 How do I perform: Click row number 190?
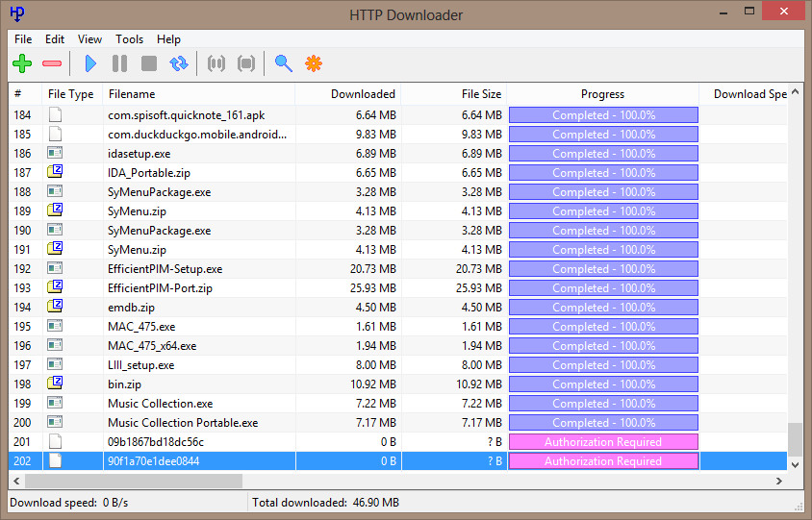tap(22, 231)
